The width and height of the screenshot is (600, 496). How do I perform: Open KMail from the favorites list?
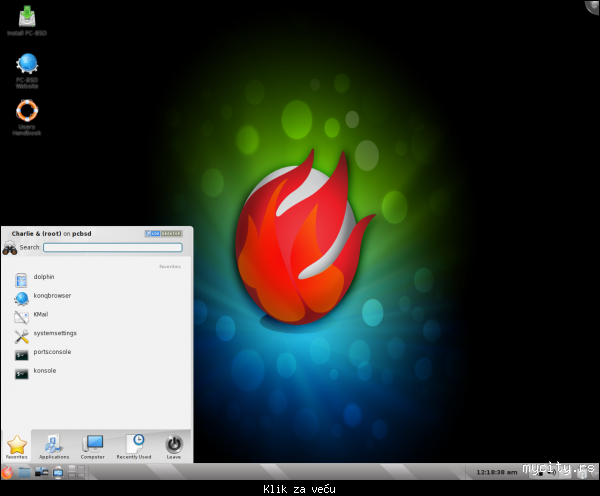[x=97, y=317]
